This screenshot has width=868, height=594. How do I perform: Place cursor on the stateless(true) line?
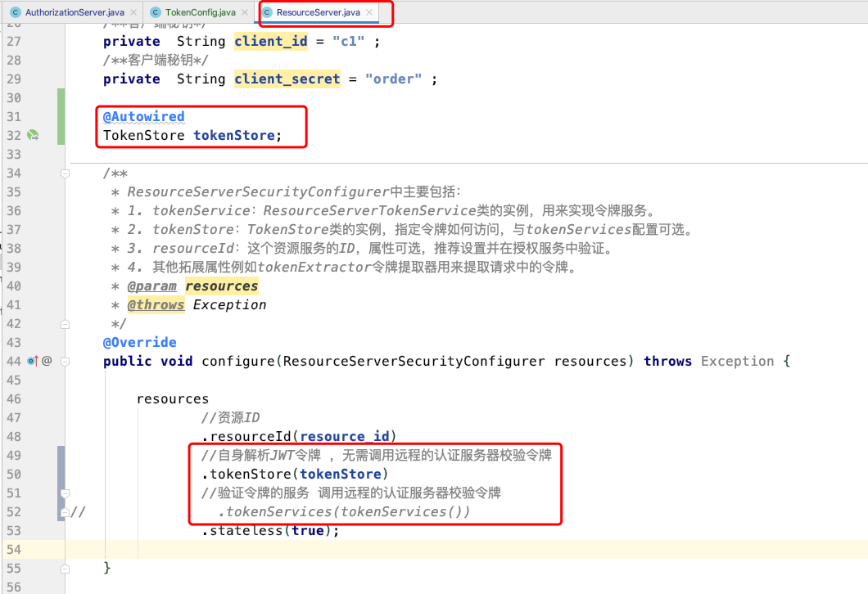(x=270, y=530)
